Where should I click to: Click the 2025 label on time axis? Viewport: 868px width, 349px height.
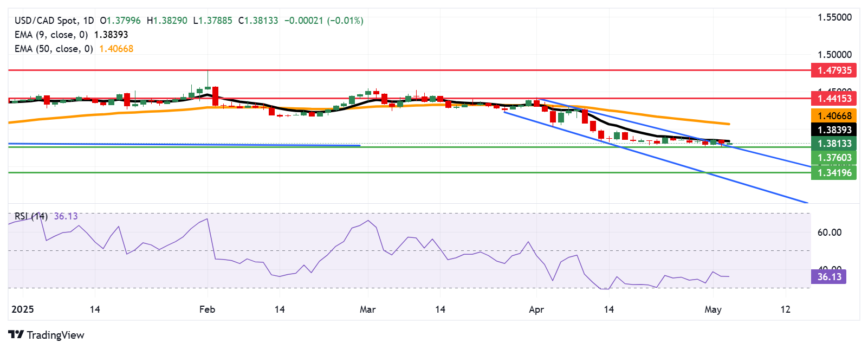coord(23,309)
